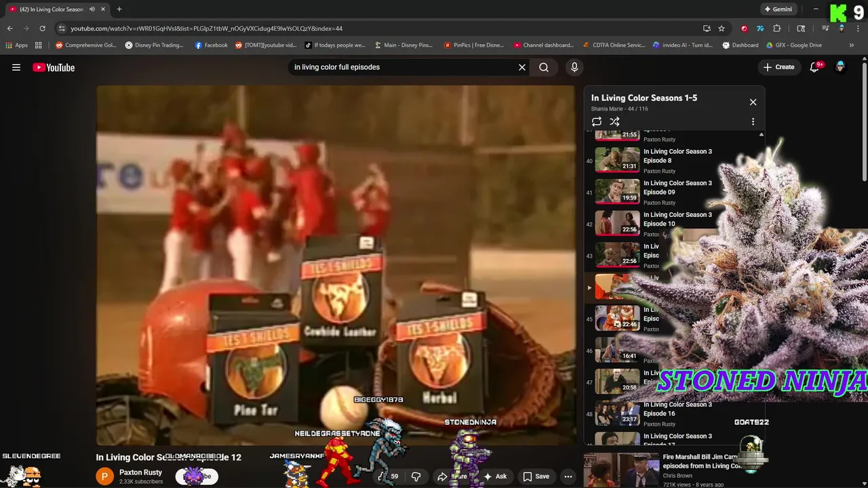Viewport: 868px width, 488px height.
Task: Click the magnifier search button
Action: click(x=544, y=67)
